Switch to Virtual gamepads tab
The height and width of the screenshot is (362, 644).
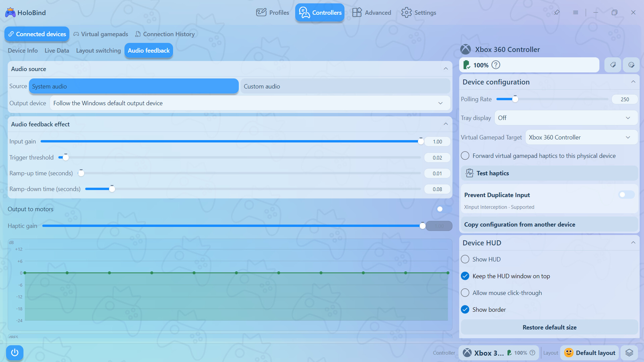(101, 34)
